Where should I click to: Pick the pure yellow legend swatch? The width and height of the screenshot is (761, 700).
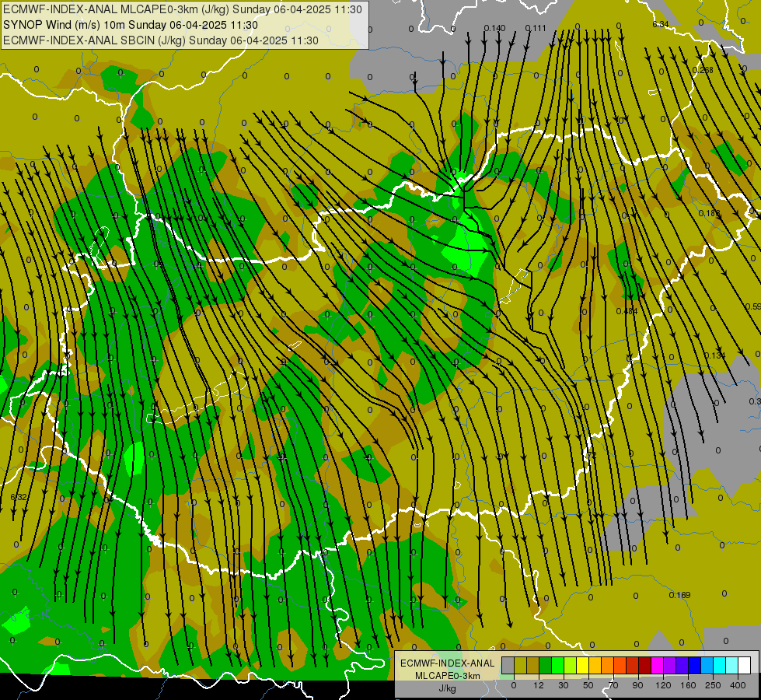click(583, 665)
